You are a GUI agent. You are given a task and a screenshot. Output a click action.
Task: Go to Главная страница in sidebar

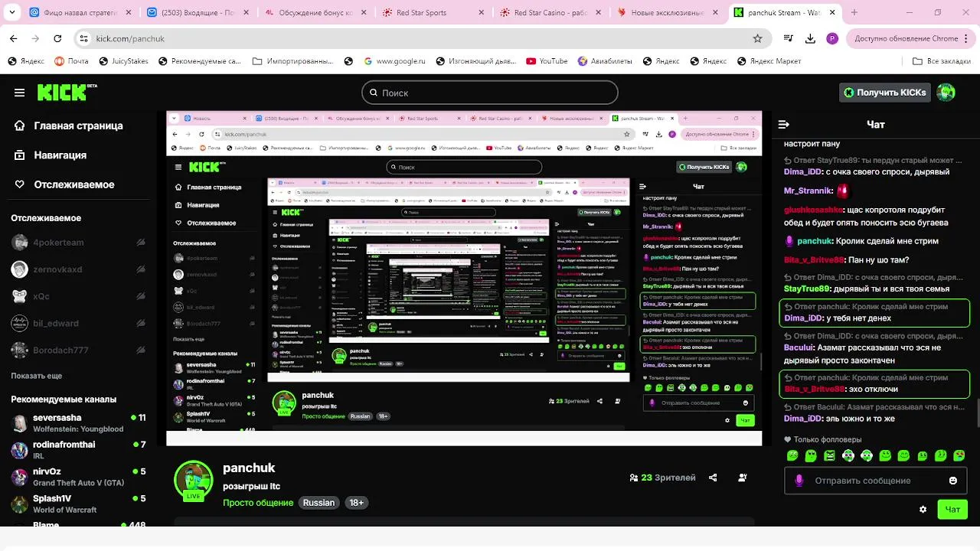click(70, 126)
